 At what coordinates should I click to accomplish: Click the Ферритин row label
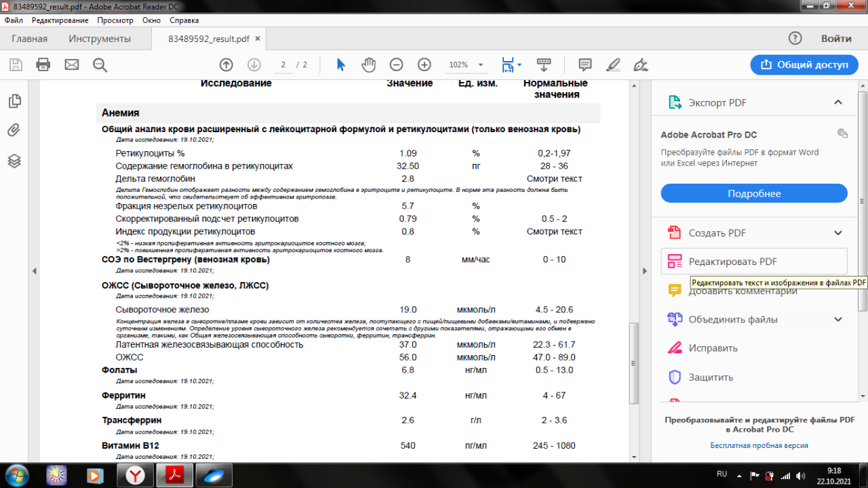tap(123, 395)
